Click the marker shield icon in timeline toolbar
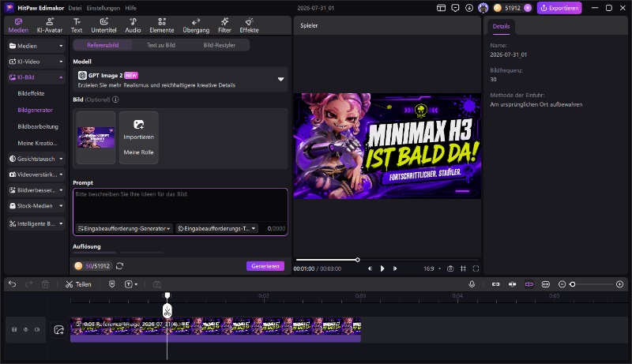This screenshot has width=632, height=364. click(112, 284)
